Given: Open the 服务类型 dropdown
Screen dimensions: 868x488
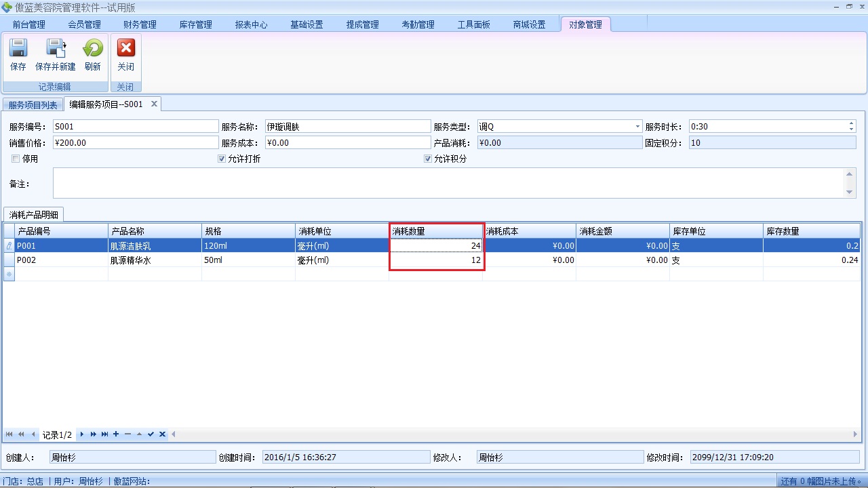Looking at the screenshot, I should click(637, 127).
